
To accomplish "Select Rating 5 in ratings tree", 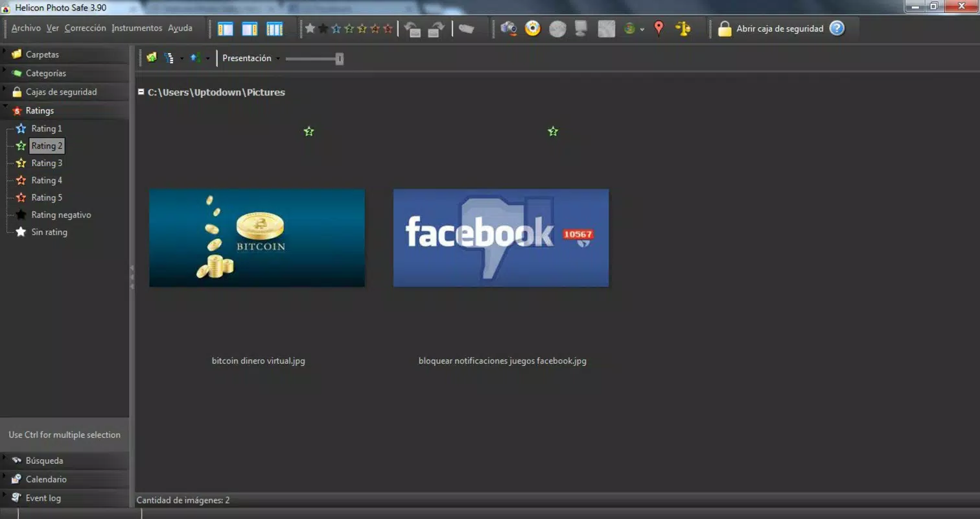I will coord(47,197).
